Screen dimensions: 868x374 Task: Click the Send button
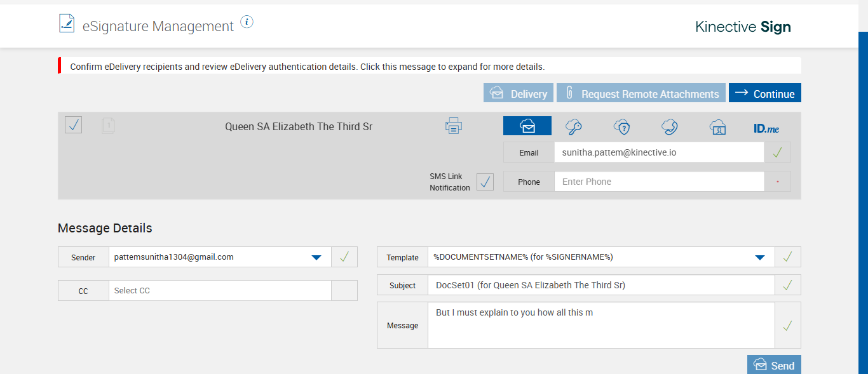774,365
